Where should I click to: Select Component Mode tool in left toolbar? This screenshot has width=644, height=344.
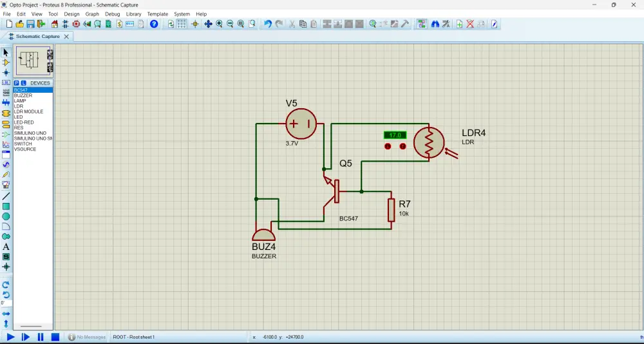coord(6,62)
